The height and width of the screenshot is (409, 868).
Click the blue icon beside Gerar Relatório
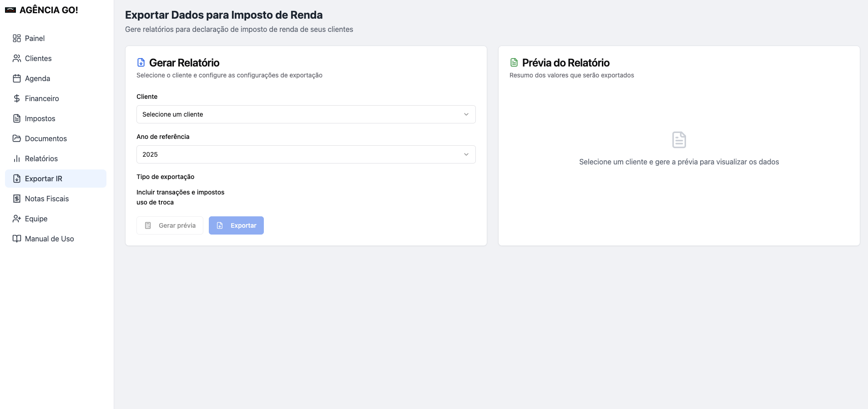click(x=141, y=62)
